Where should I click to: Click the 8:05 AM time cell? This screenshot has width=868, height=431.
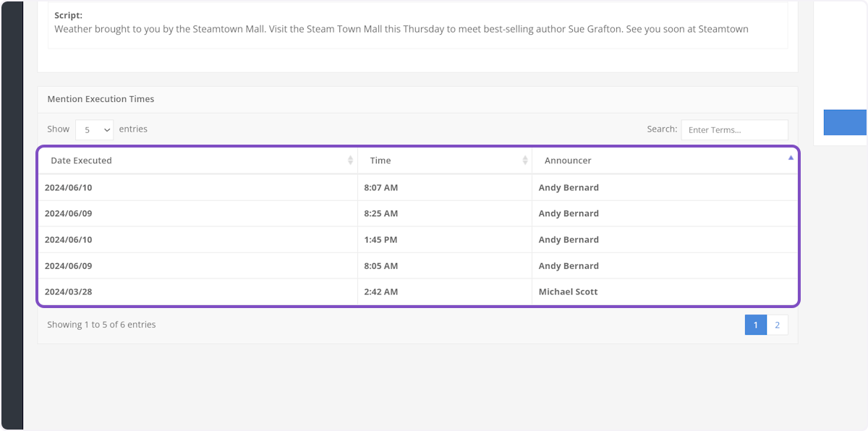coord(380,266)
